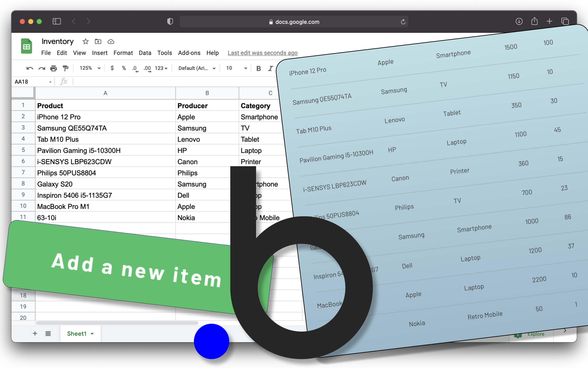588x368 pixels.
Task: Open the Add-ons menu
Action: tap(189, 53)
